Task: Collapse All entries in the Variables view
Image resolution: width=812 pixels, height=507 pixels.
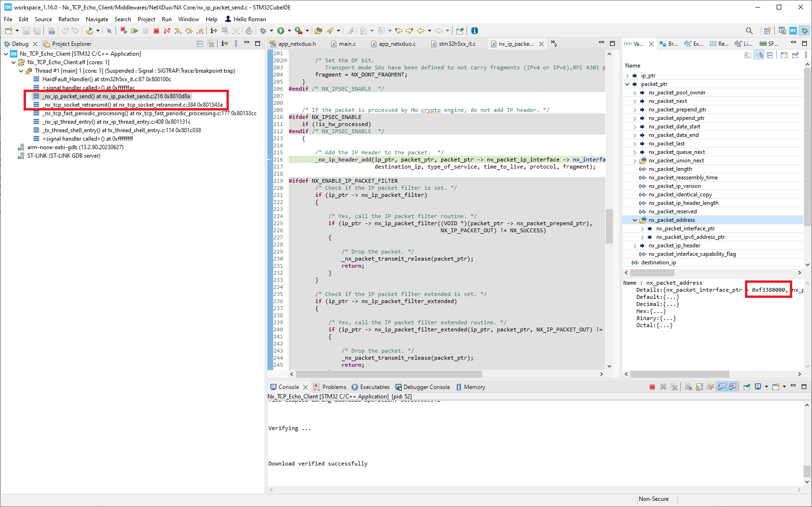Action: (770, 55)
